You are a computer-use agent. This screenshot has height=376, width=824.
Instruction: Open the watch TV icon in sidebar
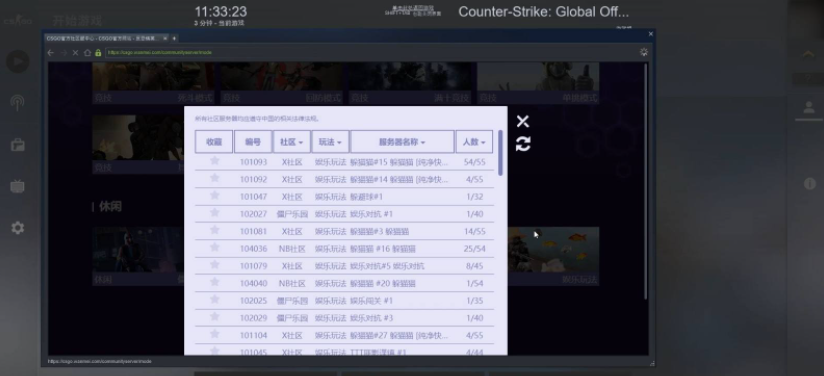click(18, 186)
